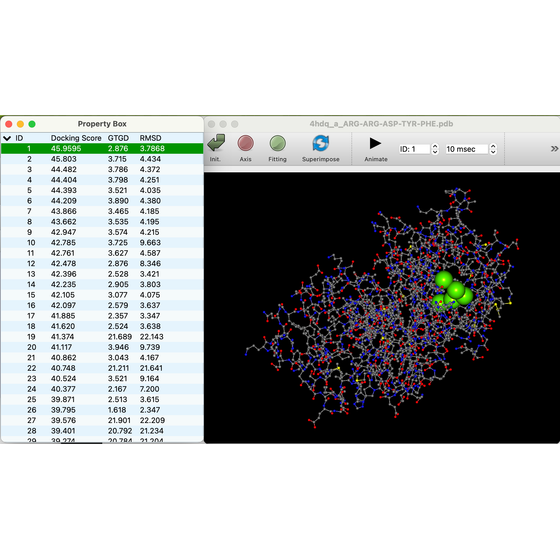This screenshot has width=560, height=560.
Task: Select row with docking score 42.396
Action: click(x=102, y=274)
